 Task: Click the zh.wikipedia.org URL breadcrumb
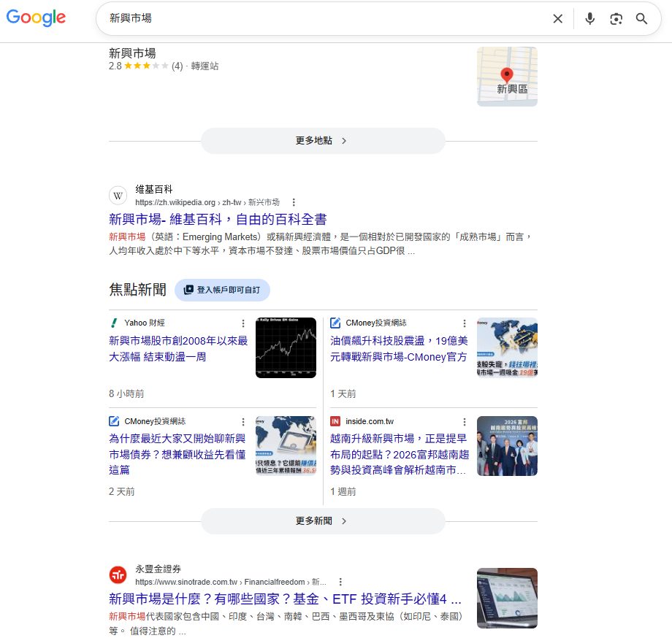point(207,202)
